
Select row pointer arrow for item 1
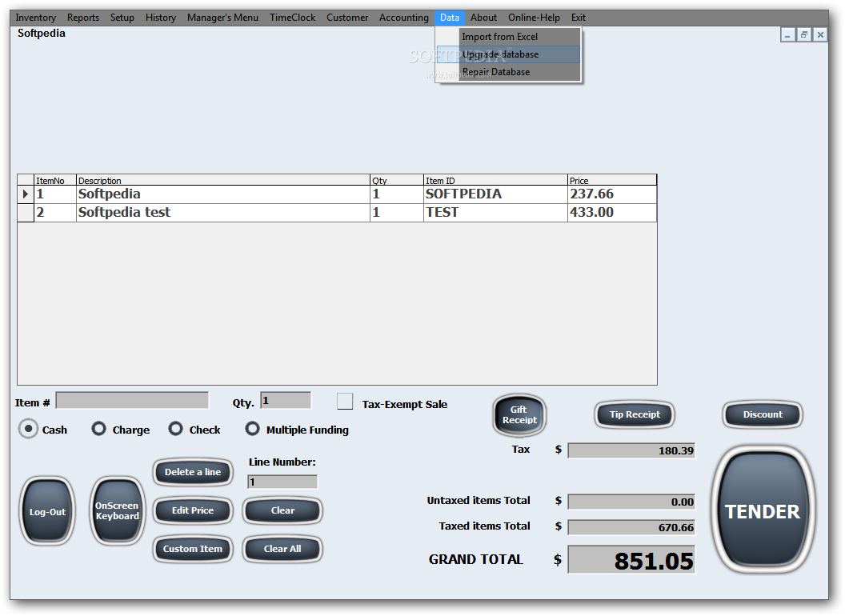click(26, 194)
